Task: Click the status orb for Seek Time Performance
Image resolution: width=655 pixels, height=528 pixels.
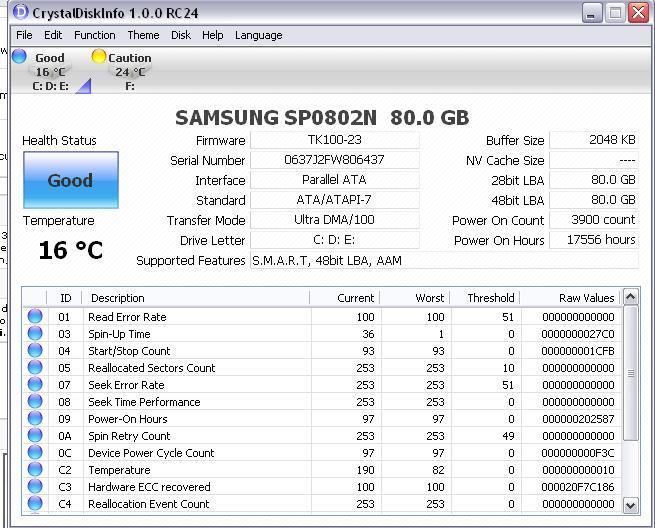Action: [x=35, y=401]
